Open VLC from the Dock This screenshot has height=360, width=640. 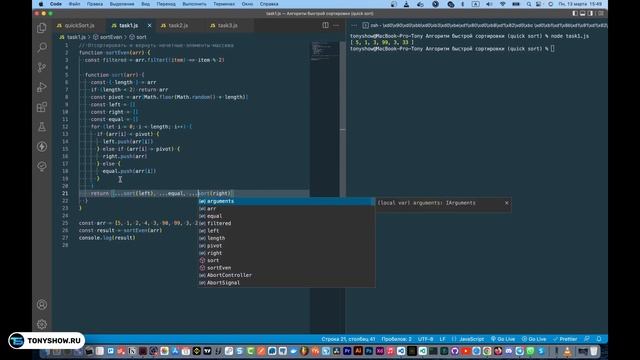[x=567, y=351]
